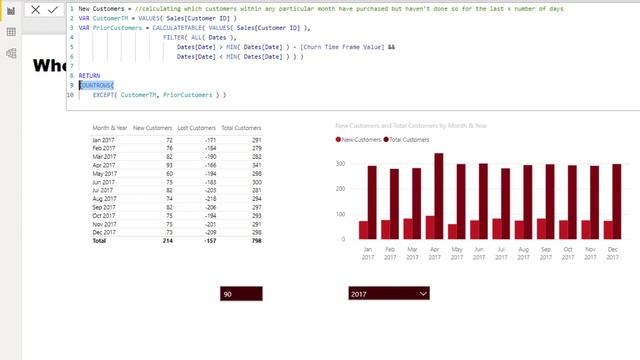Click the highlighted COUNTROWS( in formula line 9

pyautogui.click(x=96, y=85)
